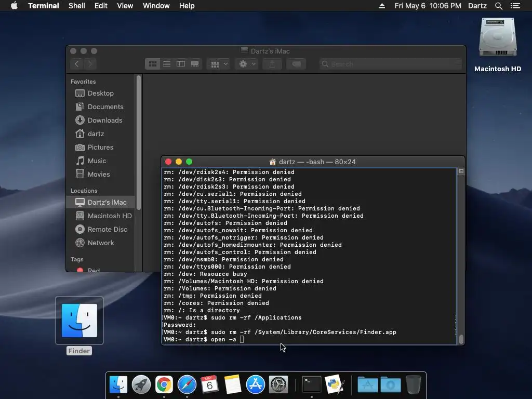The width and height of the screenshot is (532, 399).
Task: Launch Launchpad rocket icon in Dock
Action: [141, 384]
